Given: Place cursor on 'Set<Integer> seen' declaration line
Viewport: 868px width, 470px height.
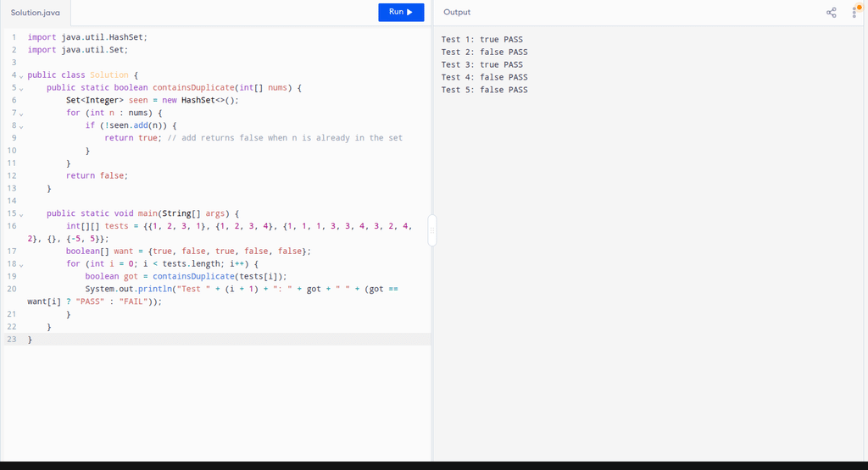Looking at the screenshot, I should (153, 100).
